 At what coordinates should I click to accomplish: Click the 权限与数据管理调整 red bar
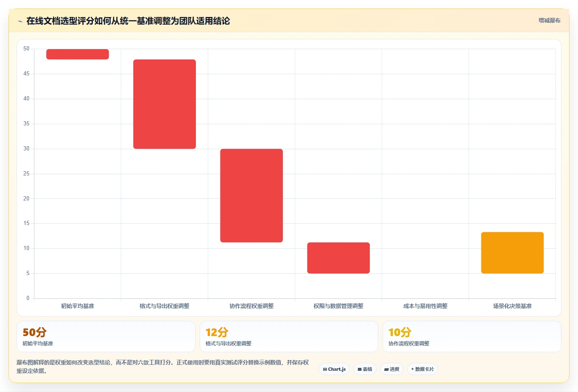[x=338, y=258]
